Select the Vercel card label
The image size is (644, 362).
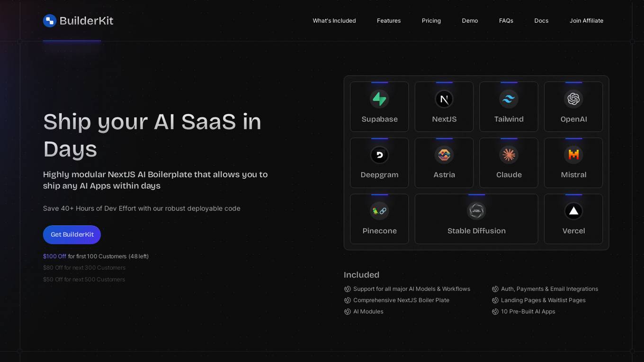pyautogui.click(x=573, y=231)
